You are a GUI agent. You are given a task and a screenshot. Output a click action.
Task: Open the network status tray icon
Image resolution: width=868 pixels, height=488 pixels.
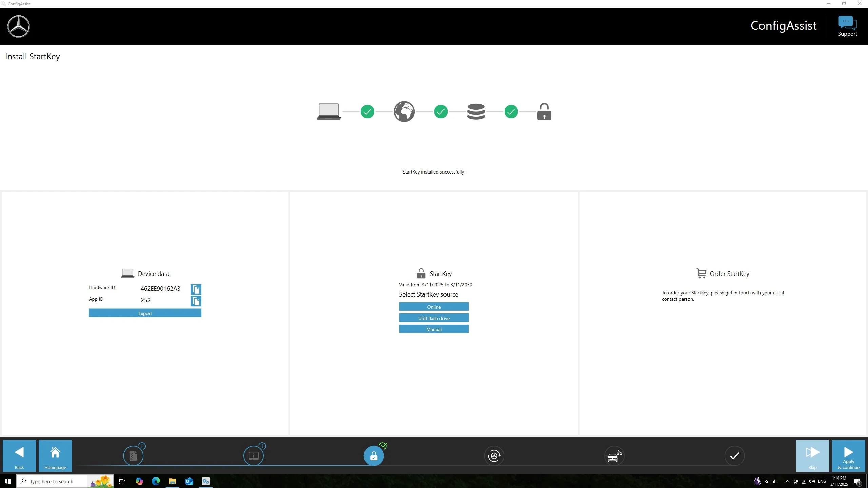804,481
